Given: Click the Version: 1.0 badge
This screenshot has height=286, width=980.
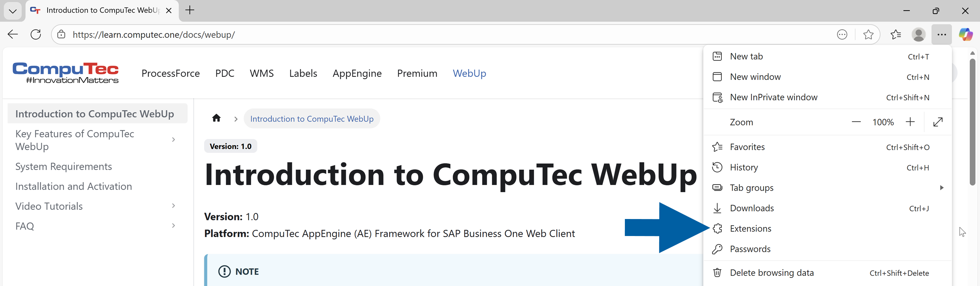Looking at the screenshot, I should point(231,147).
